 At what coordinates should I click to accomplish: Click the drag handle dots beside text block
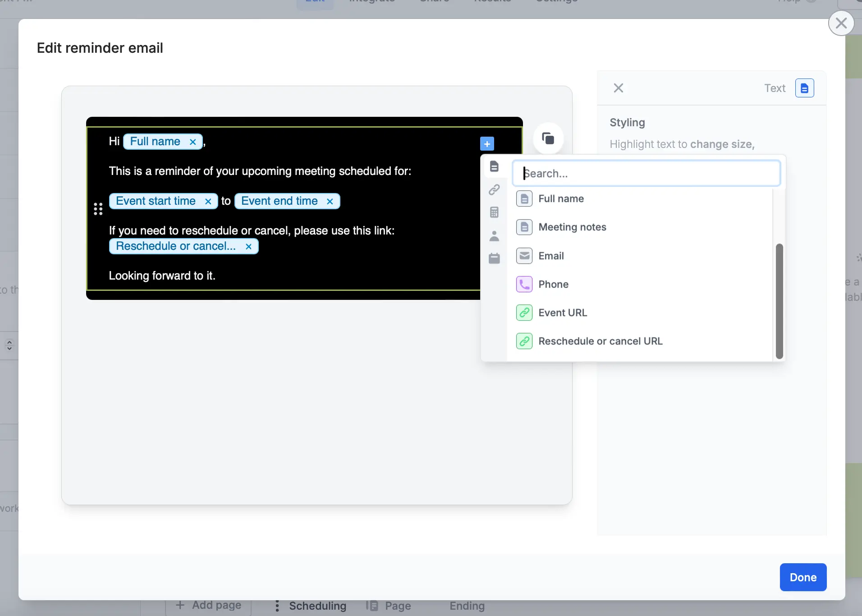pyautogui.click(x=98, y=209)
